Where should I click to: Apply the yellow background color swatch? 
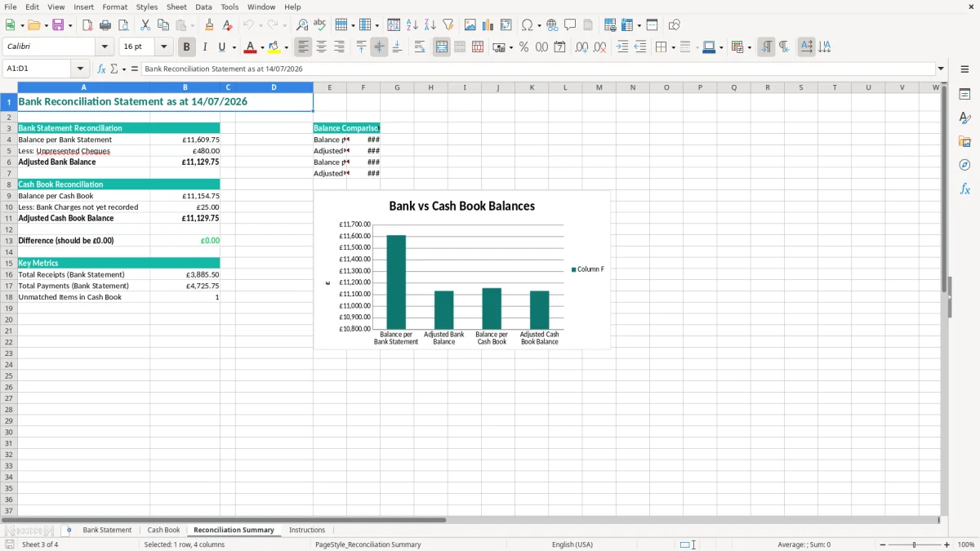click(274, 47)
